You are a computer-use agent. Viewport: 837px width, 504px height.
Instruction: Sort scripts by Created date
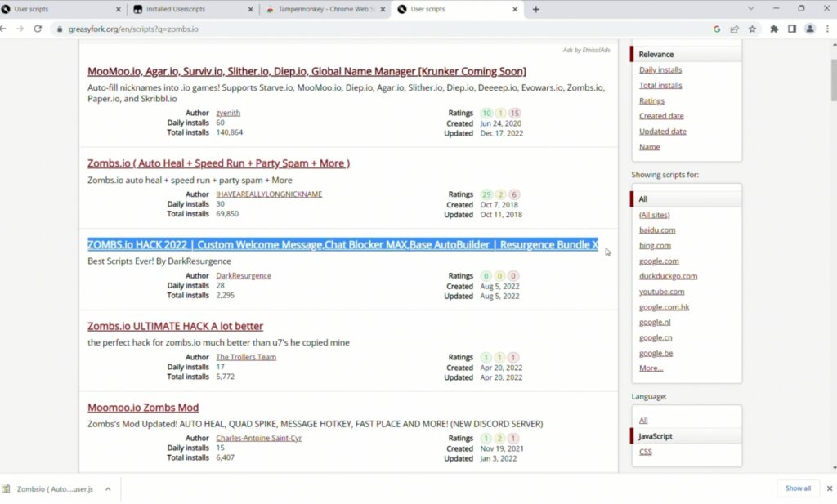pyautogui.click(x=661, y=116)
